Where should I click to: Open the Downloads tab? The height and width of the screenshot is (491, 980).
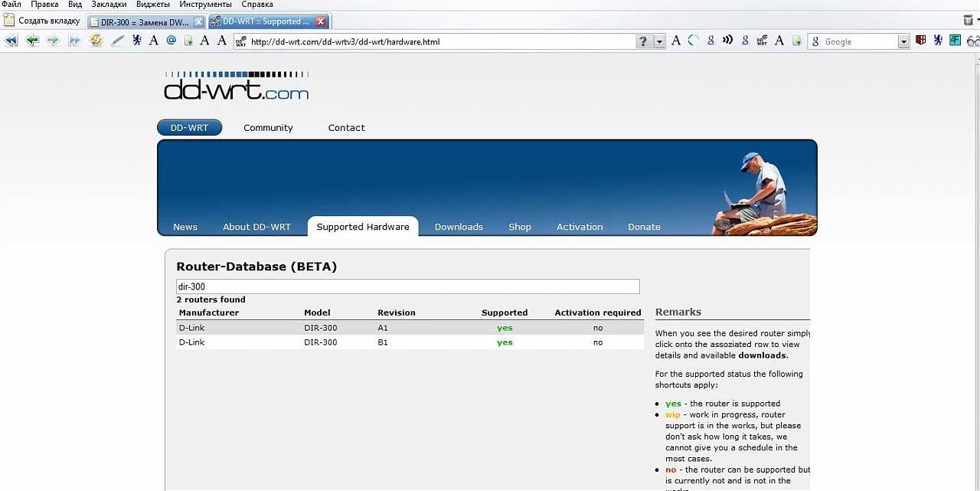pos(459,227)
